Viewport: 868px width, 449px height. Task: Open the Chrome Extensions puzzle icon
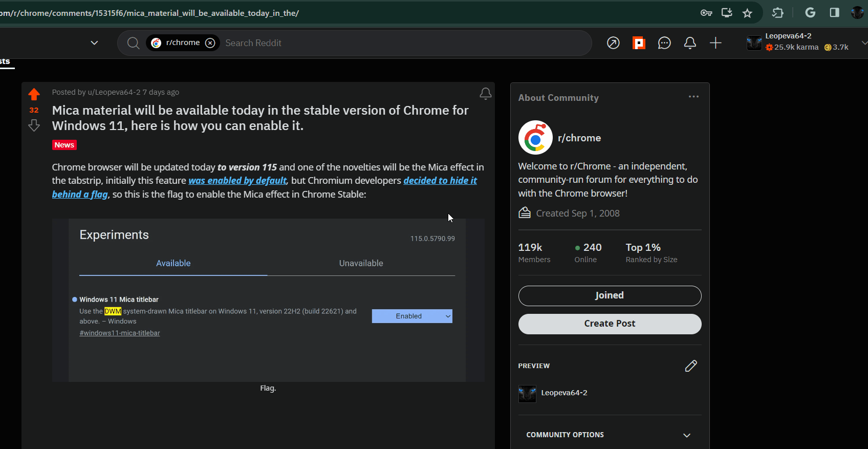point(778,13)
